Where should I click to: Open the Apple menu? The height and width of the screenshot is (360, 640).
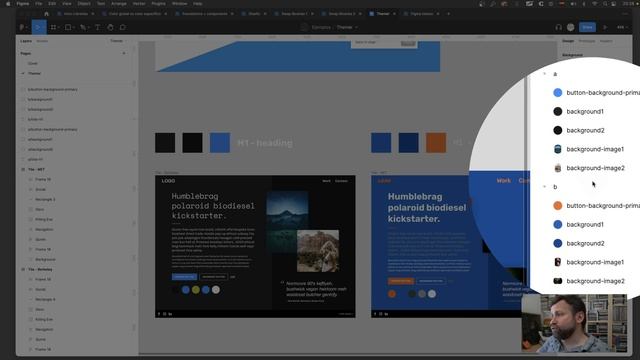[x=8, y=4]
